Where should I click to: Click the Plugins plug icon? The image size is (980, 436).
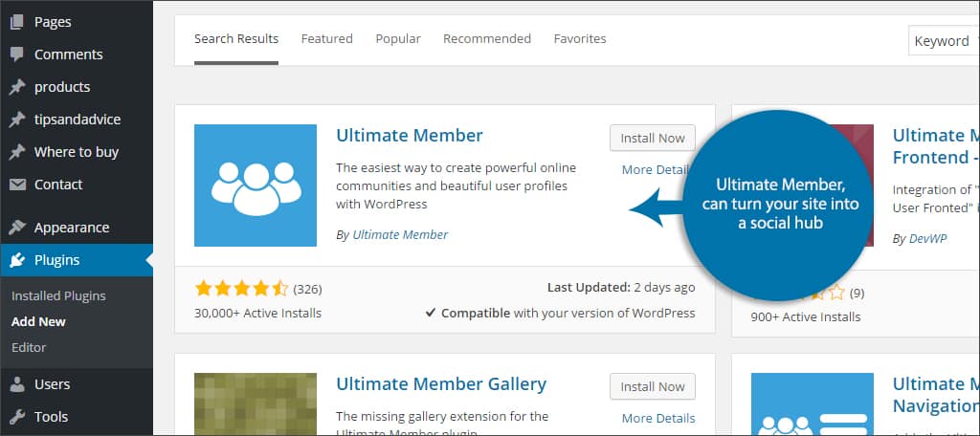click(17, 260)
